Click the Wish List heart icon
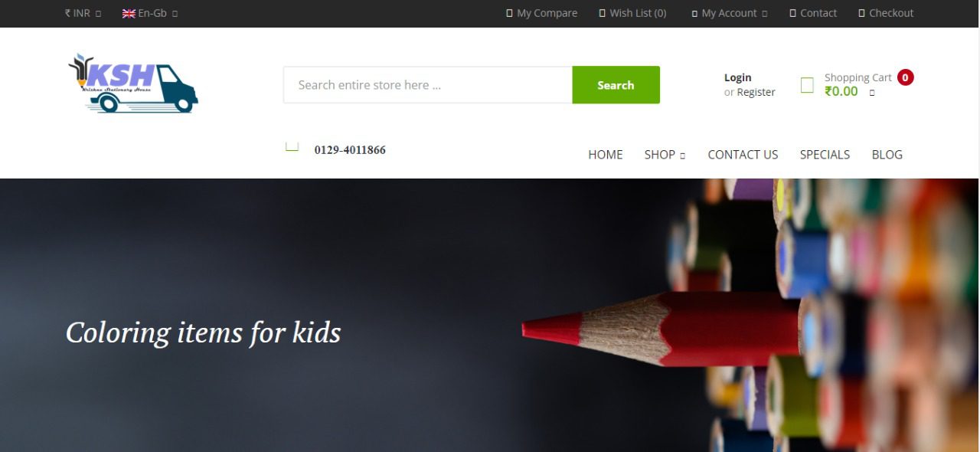 pos(602,13)
